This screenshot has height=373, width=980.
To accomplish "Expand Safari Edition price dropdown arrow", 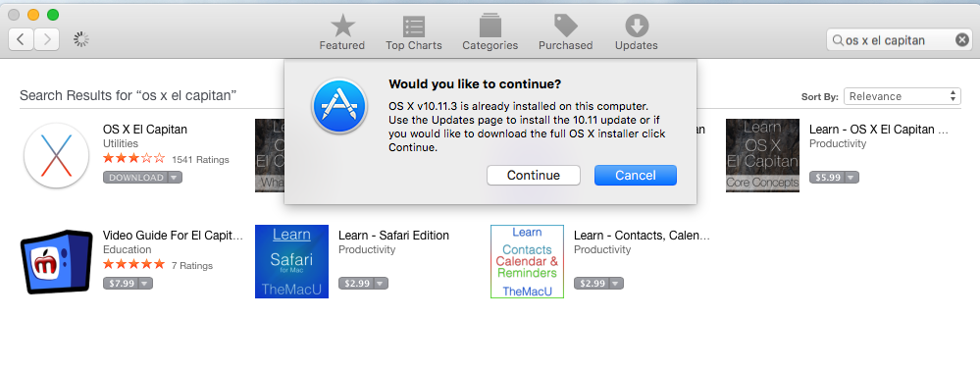I will tap(381, 284).
